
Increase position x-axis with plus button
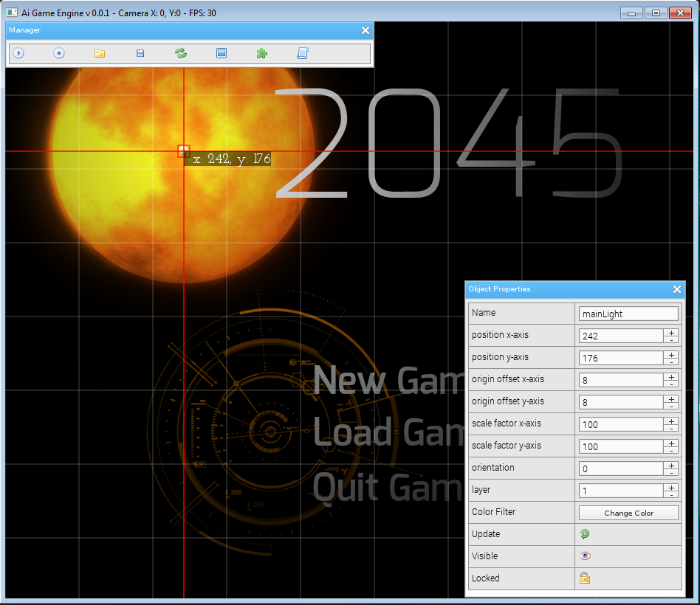(671, 332)
